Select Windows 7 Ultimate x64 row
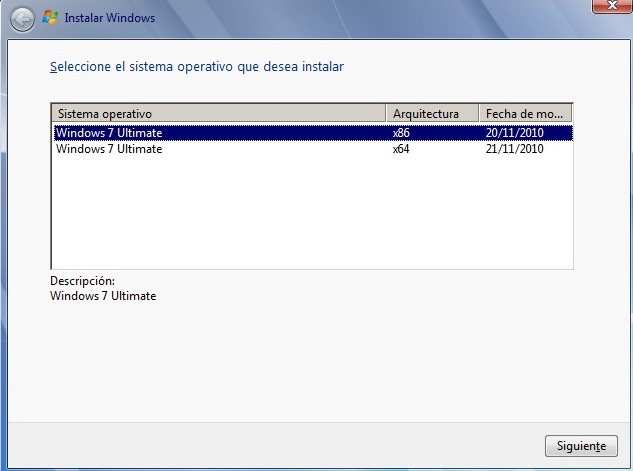The height and width of the screenshot is (471, 633). pos(313,149)
